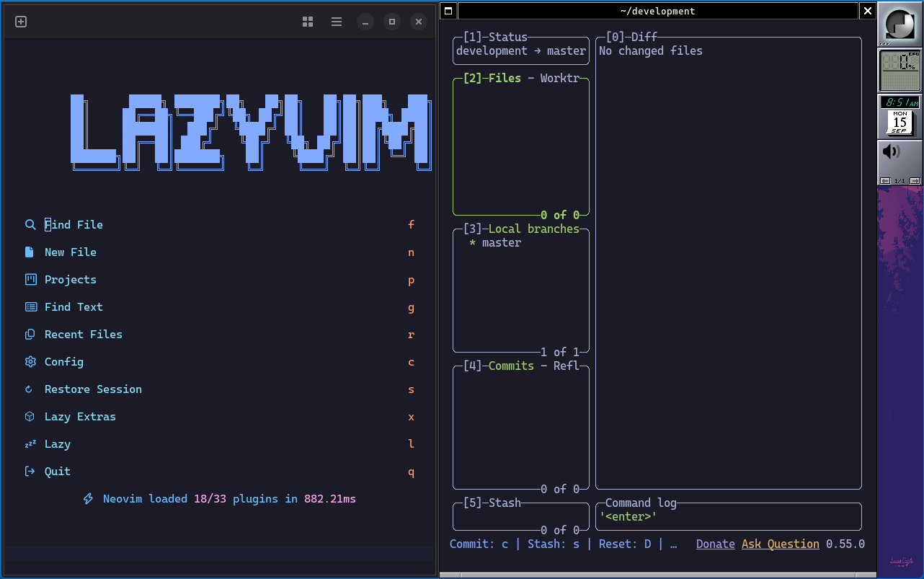Click the ~/development window title bar

pos(657,11)
